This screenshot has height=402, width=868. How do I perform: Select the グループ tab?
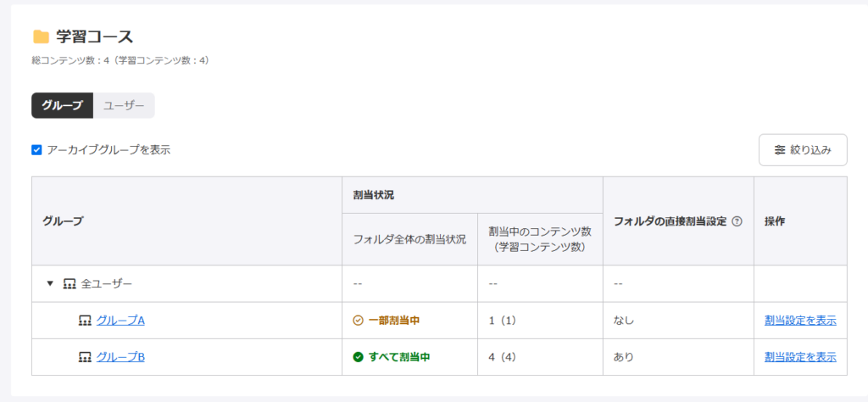[x=62, y=106]
